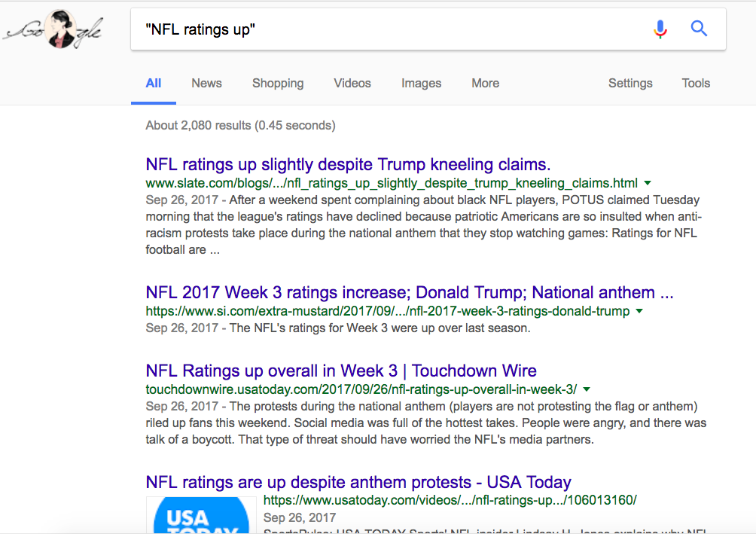Open the Settings menu

click(x=630, y=84)
